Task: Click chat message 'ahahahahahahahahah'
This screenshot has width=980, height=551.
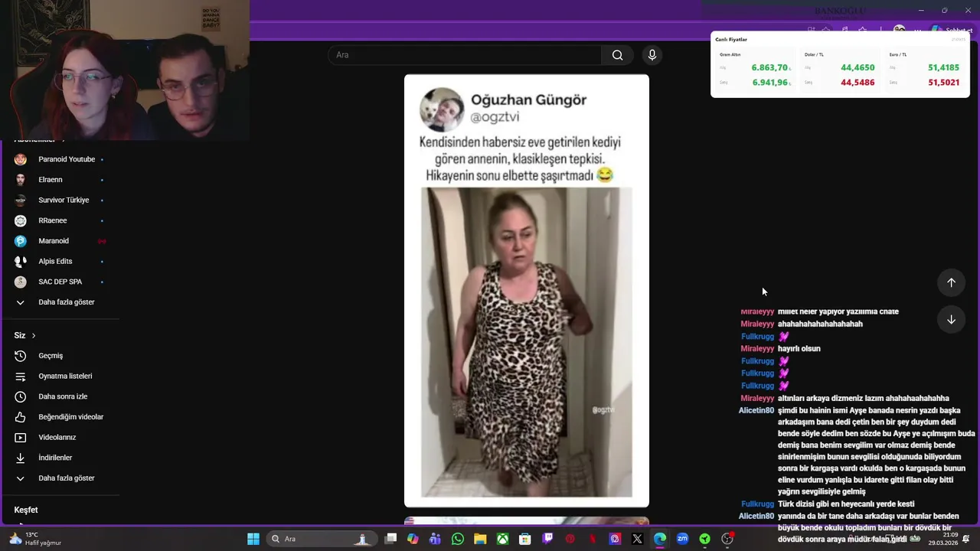Action: (820, 324)
